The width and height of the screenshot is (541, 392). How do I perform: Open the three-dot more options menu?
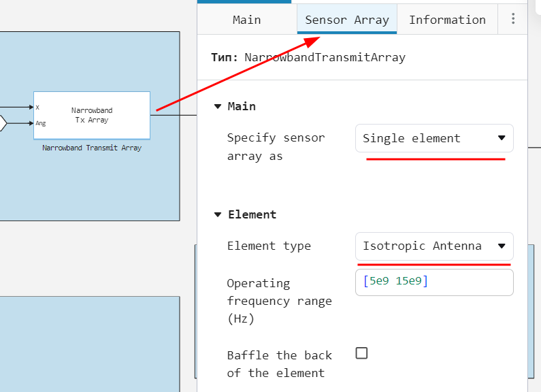[x=513, y=20]
